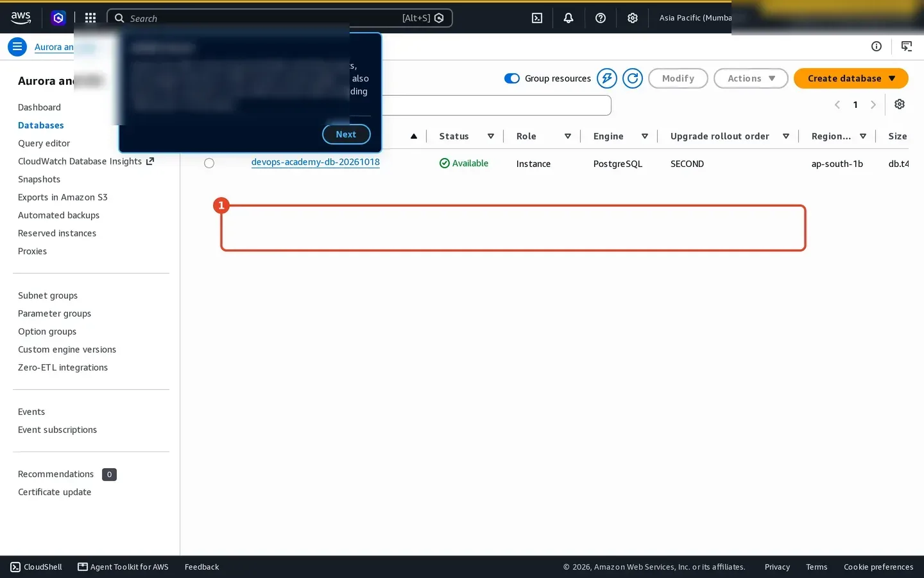Click the tutorial panel icon beside info
Viewport: 924px width, 578px height.
coord(907,46)
